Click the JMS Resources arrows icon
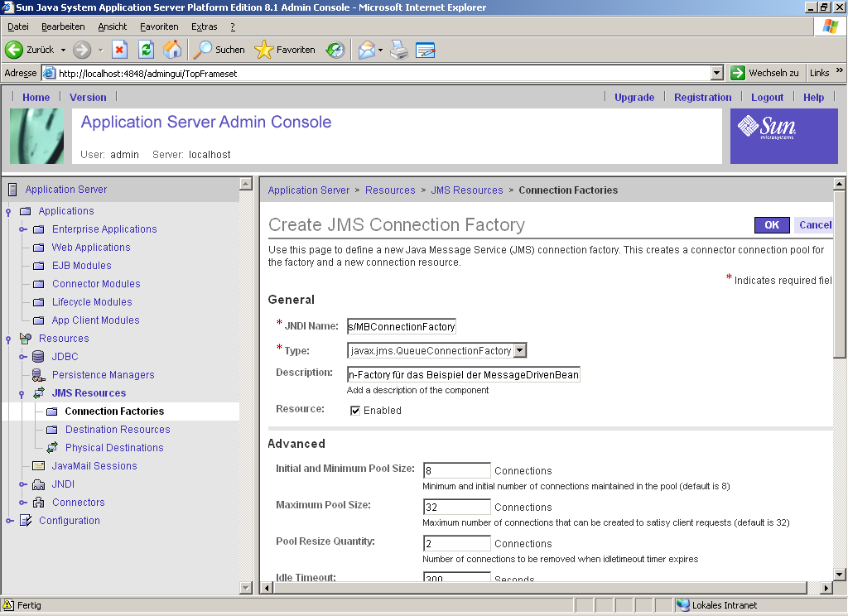Viewport: 848px width, 616px height. point(39,393)
